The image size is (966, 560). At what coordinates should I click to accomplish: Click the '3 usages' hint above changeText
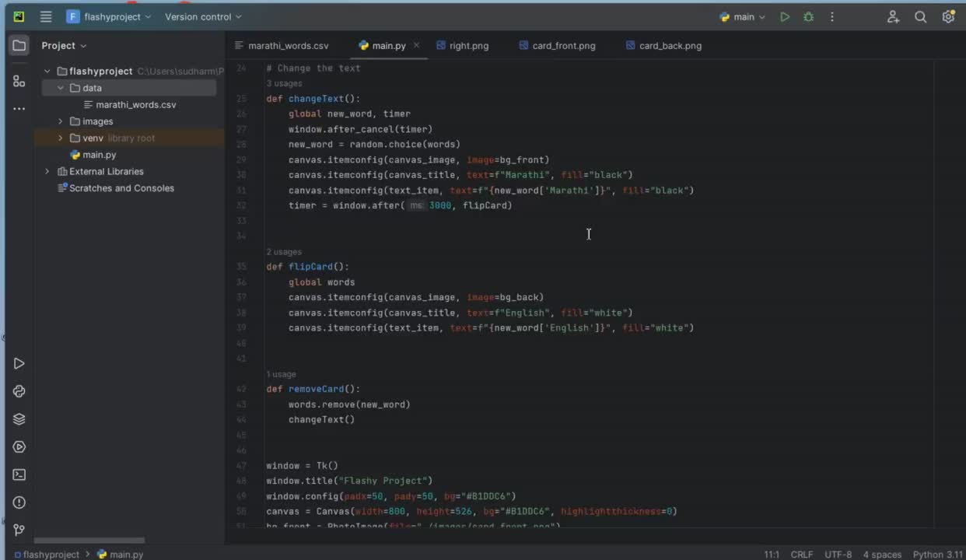click(x=284, y=83)
